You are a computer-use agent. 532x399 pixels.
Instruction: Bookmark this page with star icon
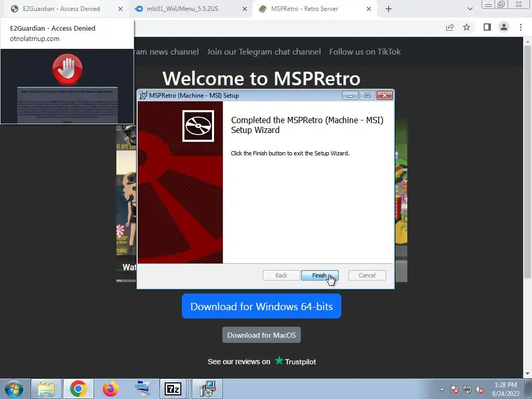(467, 27)
